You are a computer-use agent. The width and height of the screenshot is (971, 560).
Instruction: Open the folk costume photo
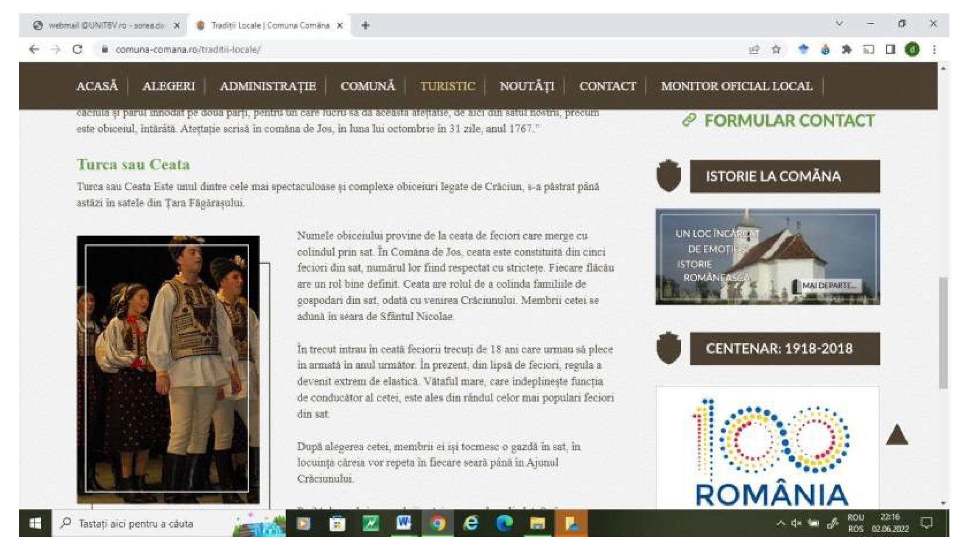pyautogui.click(x=168, y=369)
